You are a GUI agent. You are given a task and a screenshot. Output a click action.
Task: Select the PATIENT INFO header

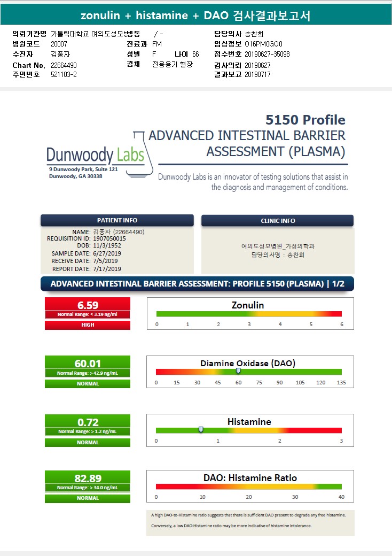pyautogui.click(x=117, y=220)
